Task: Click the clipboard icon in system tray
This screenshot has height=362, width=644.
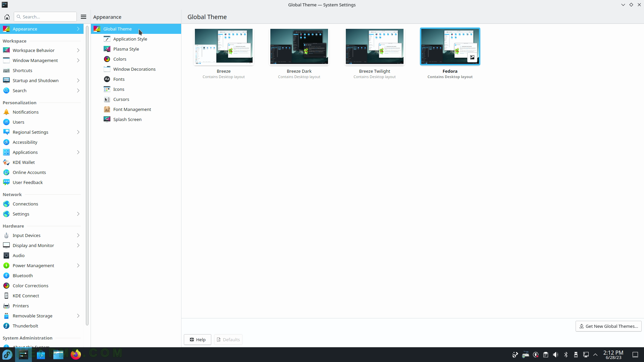Action: pyautogui.click(x=546, y=355)
